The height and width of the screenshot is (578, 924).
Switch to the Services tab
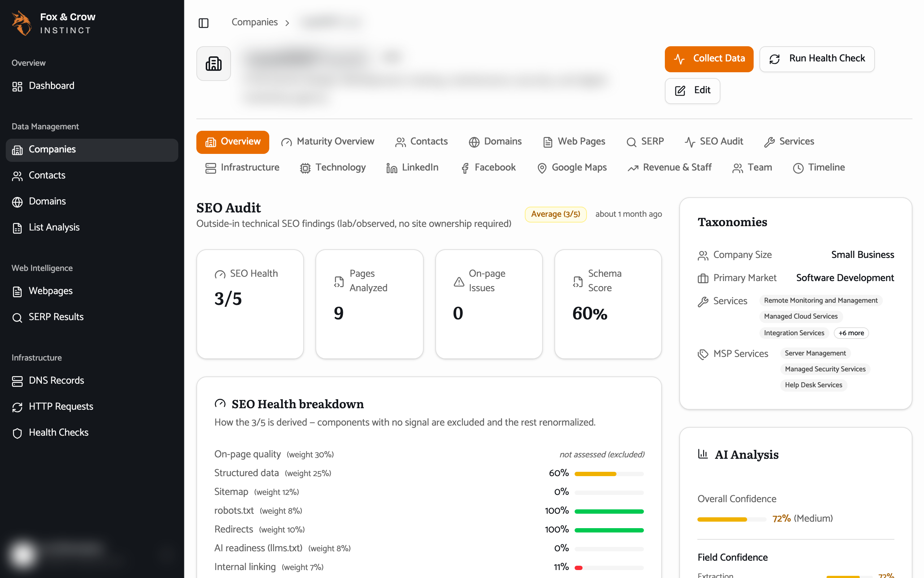point(789,142)
